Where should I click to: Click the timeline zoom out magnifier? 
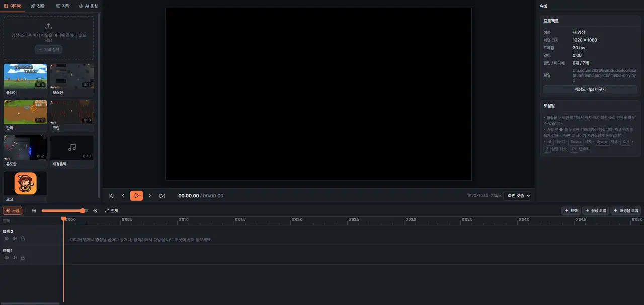34,211
